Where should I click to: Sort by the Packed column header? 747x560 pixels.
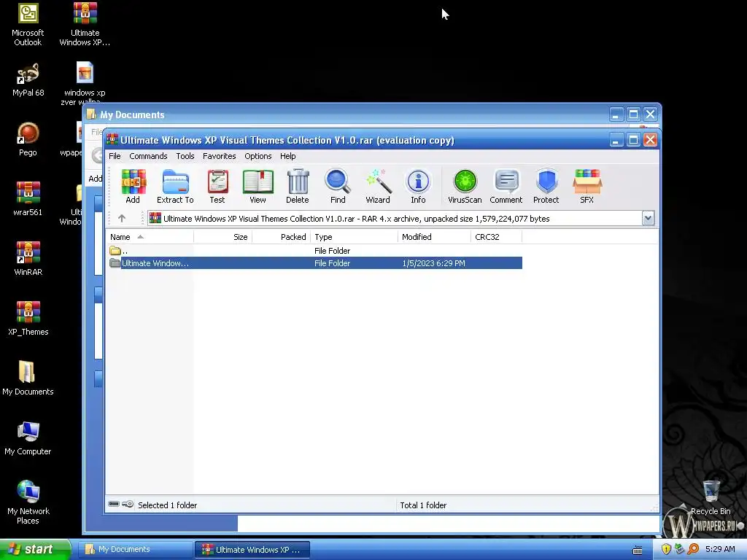[x=281, y=237]
